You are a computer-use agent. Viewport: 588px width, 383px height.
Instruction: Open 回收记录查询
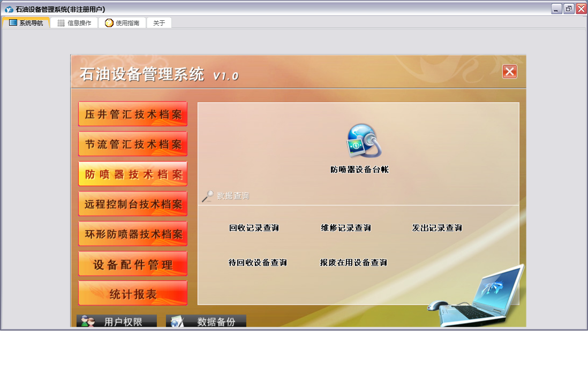254,228
